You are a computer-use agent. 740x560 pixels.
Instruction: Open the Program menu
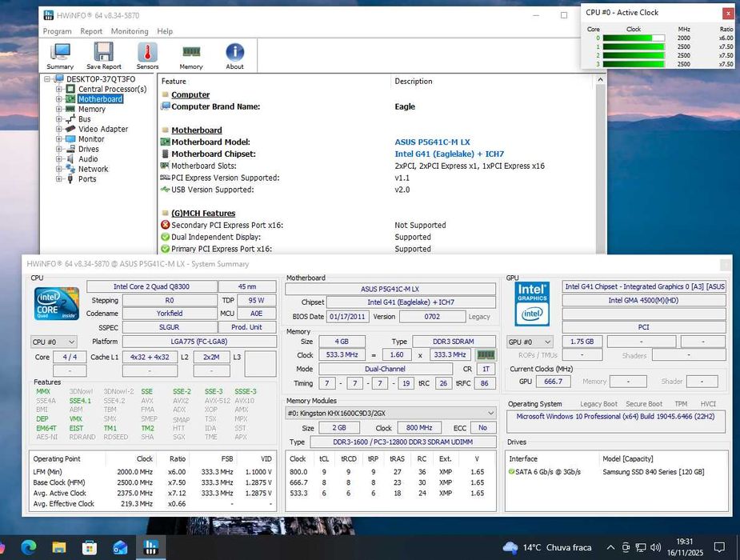(57, 31)
